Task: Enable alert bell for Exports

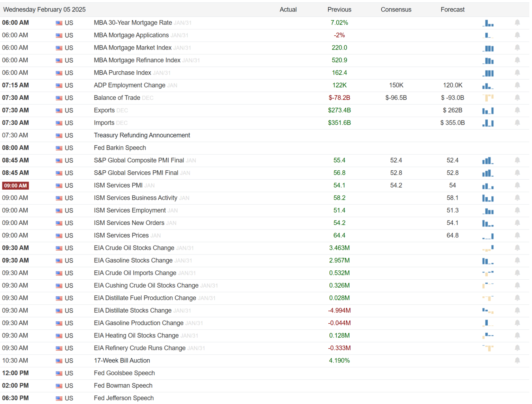Action: click(x=517, y=110)
